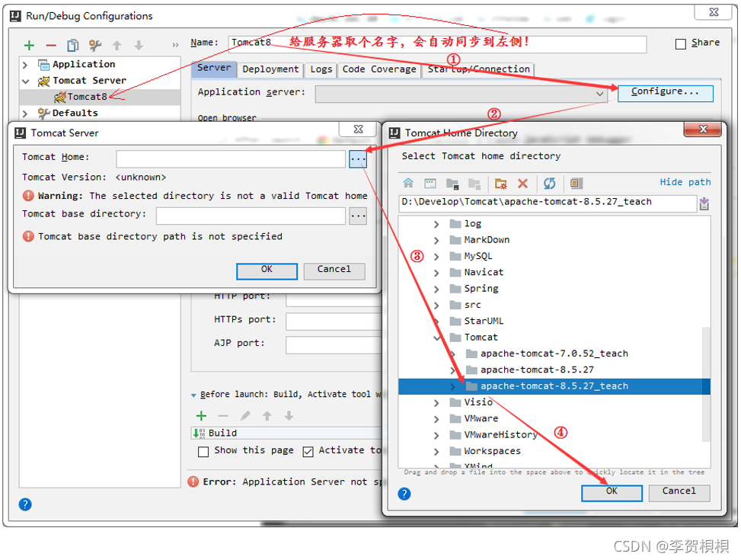Move before launch task up
Viewport: 741px width, 560px height.
267,416
